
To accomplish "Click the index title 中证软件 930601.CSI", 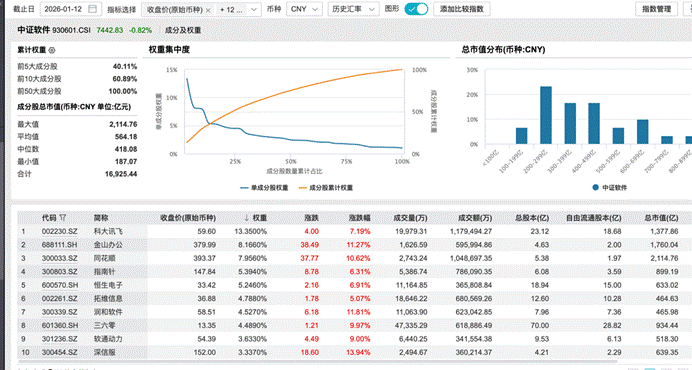I will tap(54, 30).
